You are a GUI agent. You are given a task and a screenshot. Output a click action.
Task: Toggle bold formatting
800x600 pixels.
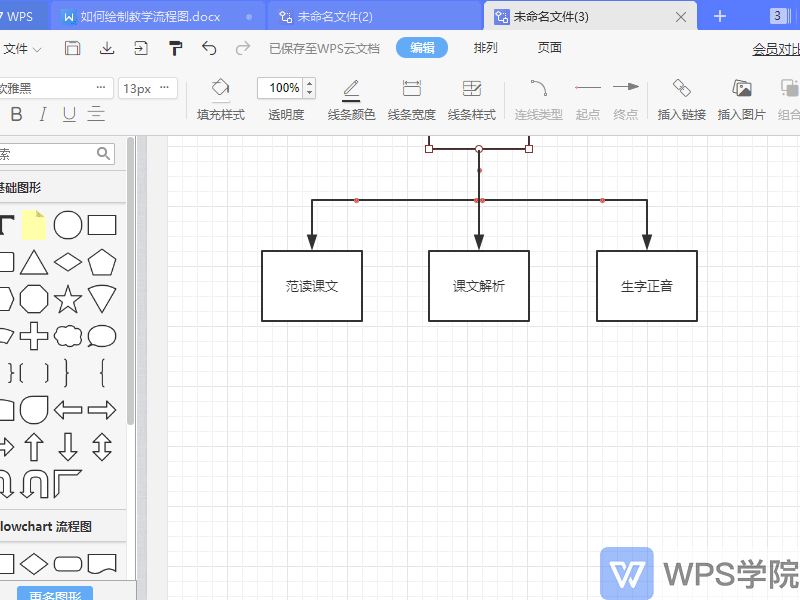pos(15,114)
